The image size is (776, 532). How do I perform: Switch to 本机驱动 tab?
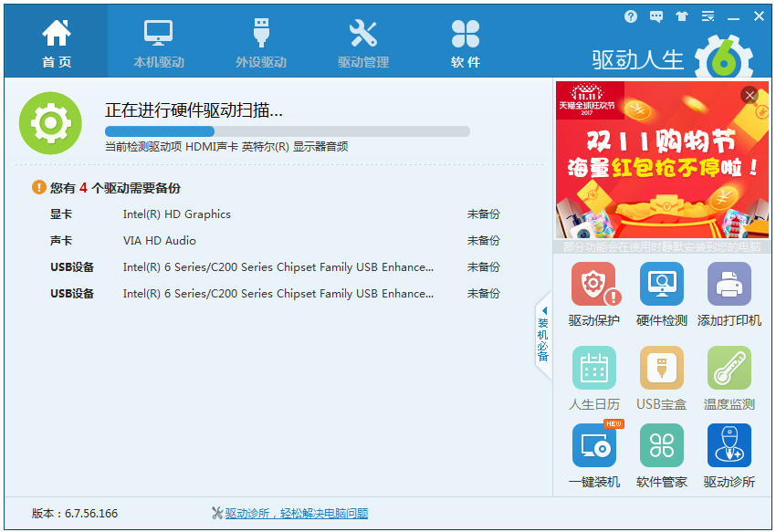[x=158, y=43]
